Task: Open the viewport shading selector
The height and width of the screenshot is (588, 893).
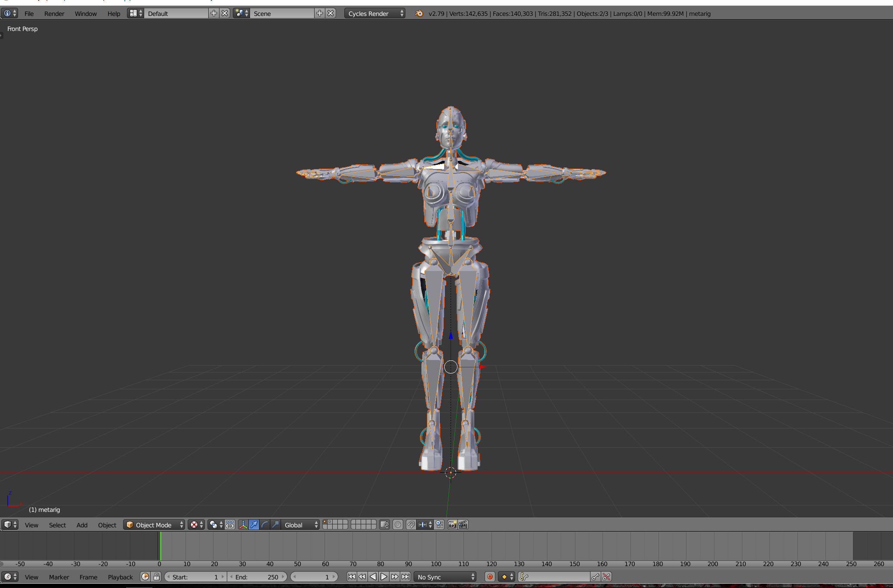Action: tap(196, 525)
